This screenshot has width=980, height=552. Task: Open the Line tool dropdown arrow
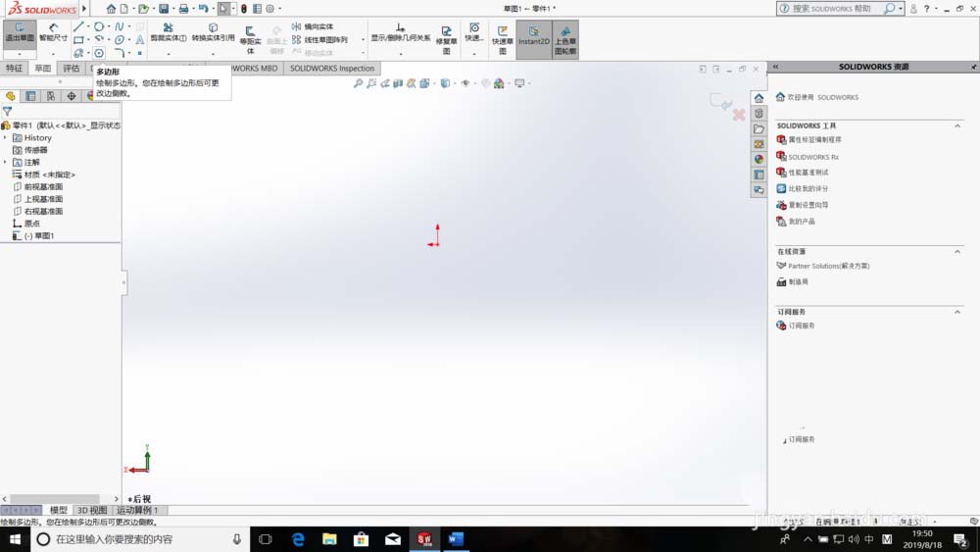pyautogui.click(x=88, y=26)
